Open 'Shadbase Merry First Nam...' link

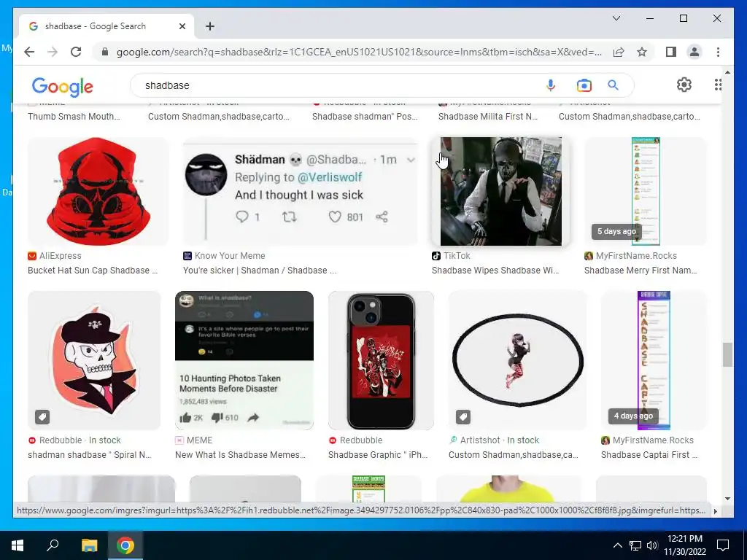point(640,271)
